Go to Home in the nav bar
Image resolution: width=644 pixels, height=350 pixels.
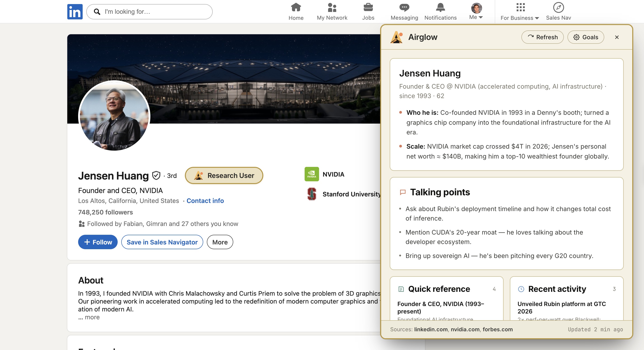tap(296, 12)
